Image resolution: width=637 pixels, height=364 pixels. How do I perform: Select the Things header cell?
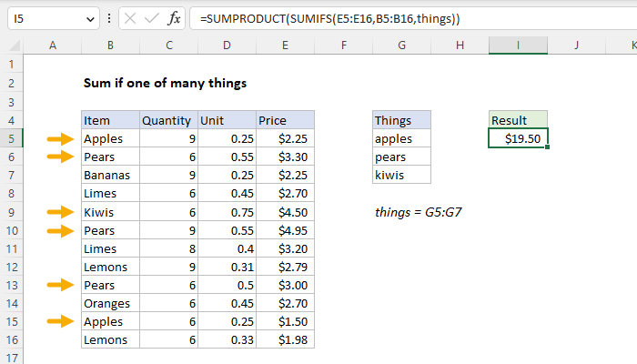(401, 120)
